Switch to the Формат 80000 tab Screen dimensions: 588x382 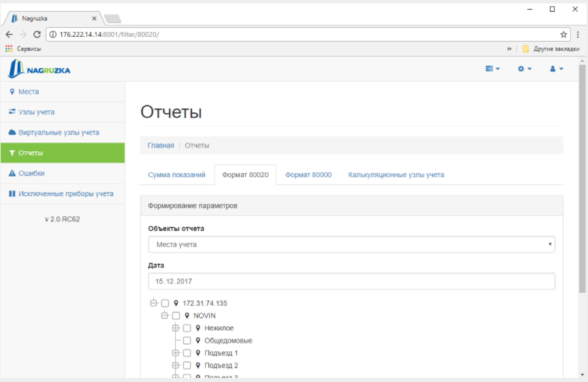point(308,175)
